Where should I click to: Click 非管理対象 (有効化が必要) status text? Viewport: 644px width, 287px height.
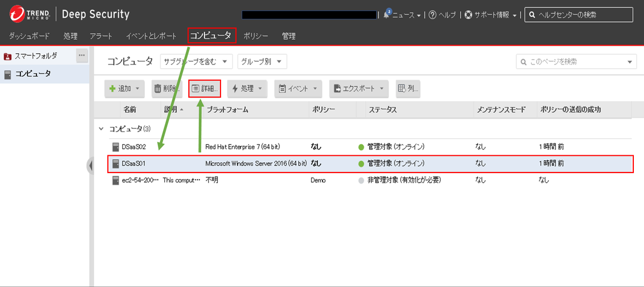coord(404,181)
